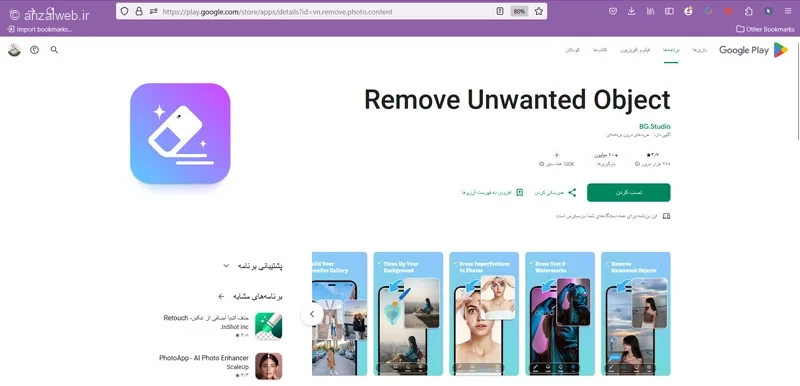Open the 'Erase Text & Watermarks' screenshot
The width and height of the screenshot is (800, 386).
tap(560, 314)
